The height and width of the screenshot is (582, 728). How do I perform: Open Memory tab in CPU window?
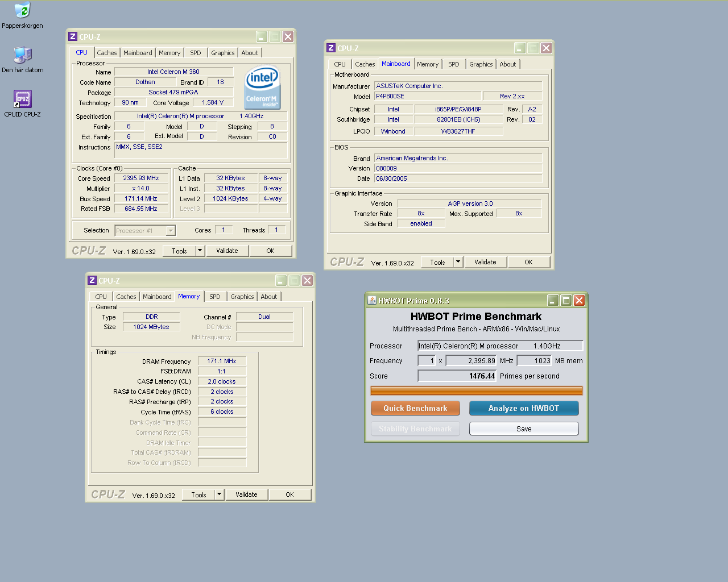tap(169, 53)
